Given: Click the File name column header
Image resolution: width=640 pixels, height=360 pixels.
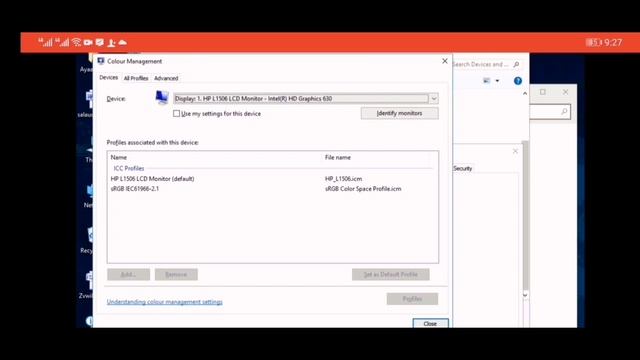Looking at the screenshot, I should (x=338, y=157).
